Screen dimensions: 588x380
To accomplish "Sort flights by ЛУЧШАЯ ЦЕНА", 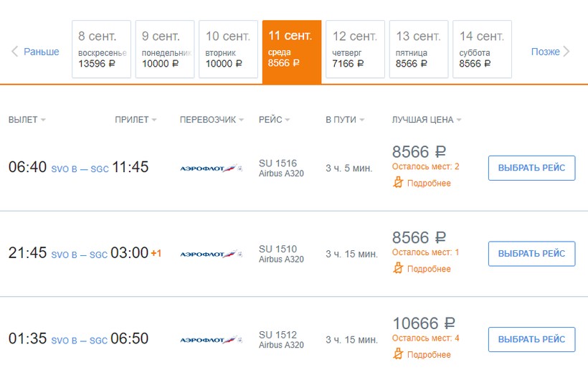I will (459, 120).
